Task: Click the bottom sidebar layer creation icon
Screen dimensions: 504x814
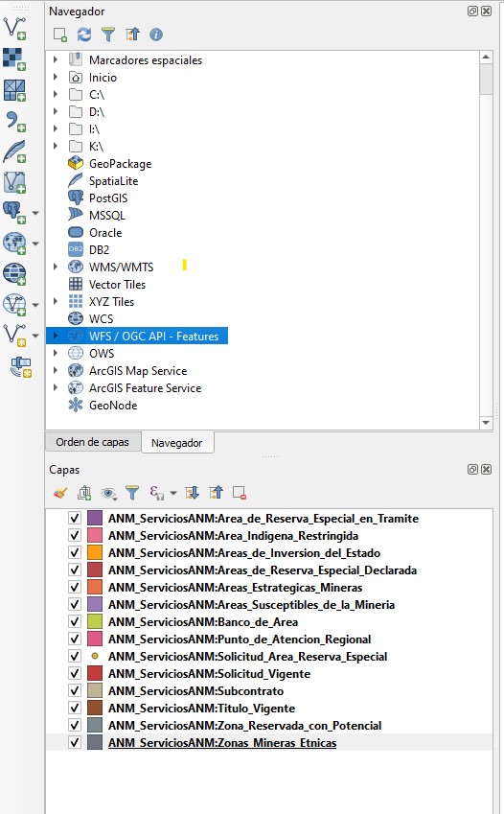Action: [x=21, y=366]
